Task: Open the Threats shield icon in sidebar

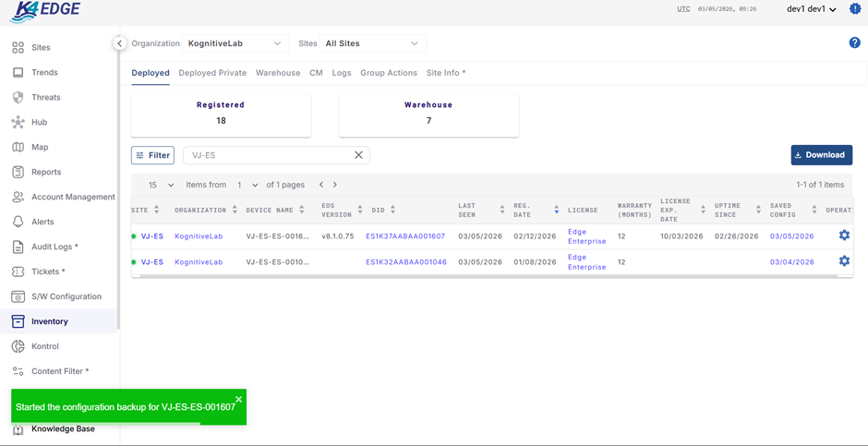Action: point(18,97)
